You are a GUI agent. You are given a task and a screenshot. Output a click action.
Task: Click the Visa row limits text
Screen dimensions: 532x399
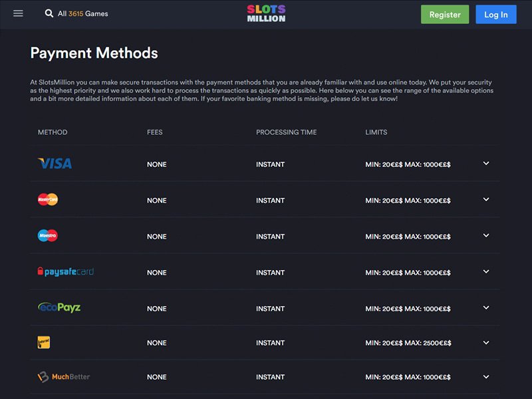408,164
